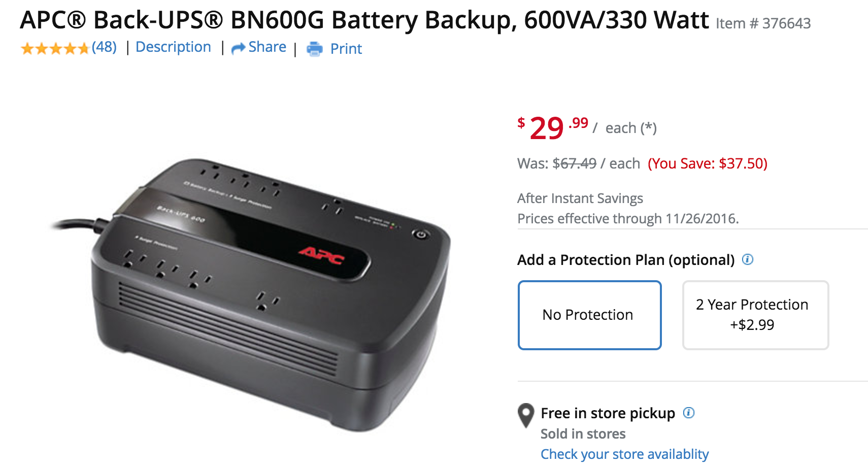Click the crossed-out $67.49 price
The height and width of the screenshot is (468, 868).
575,163
